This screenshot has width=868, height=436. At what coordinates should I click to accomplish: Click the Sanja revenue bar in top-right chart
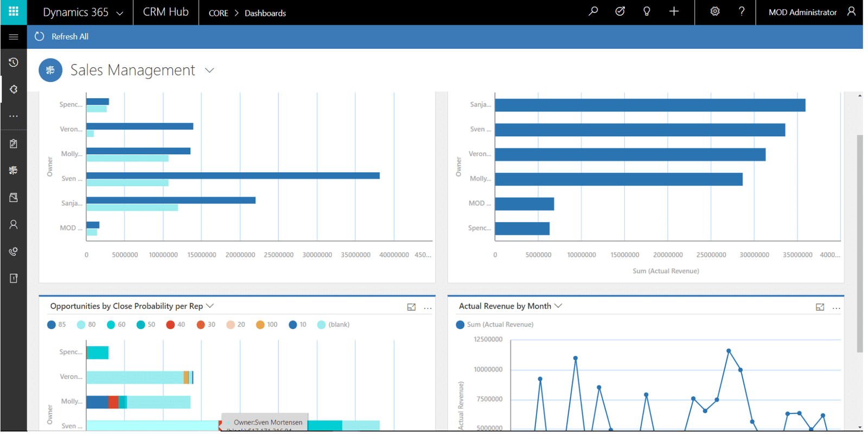(650, 105)
